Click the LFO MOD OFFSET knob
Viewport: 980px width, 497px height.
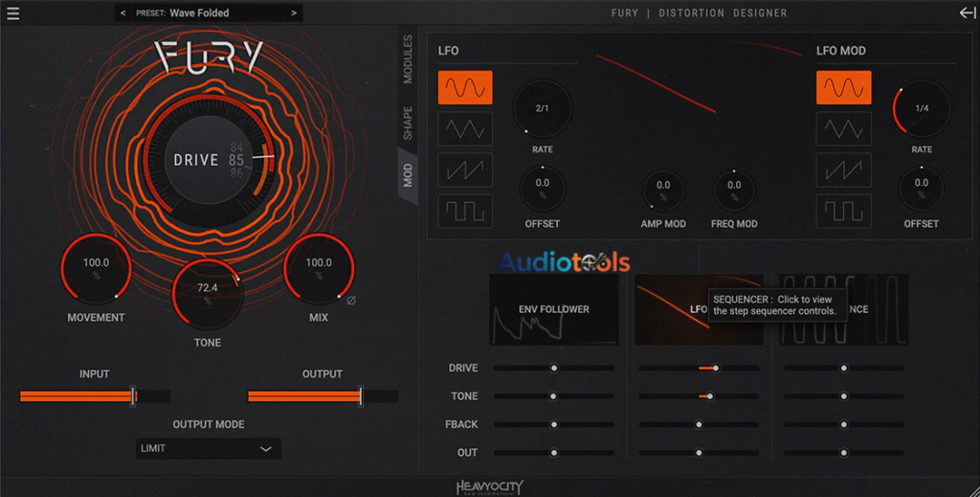click(922, 189)
